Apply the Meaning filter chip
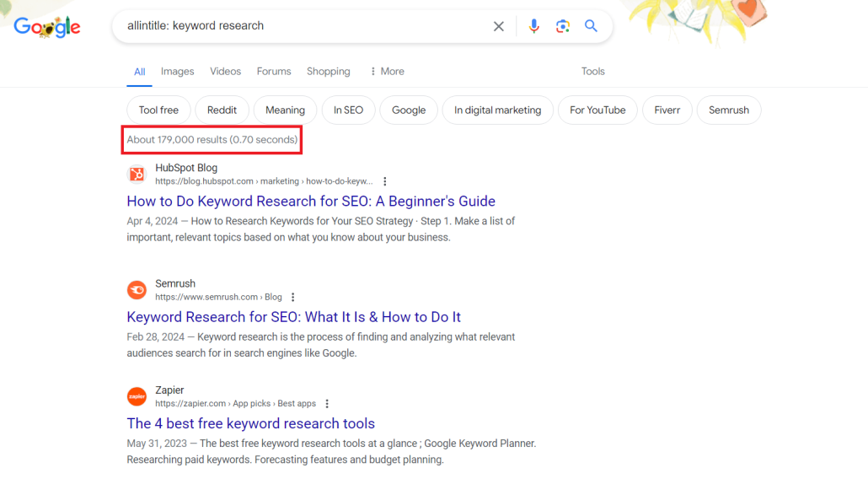The width and height of the screenshot is (868, 484). click(285, 110)
